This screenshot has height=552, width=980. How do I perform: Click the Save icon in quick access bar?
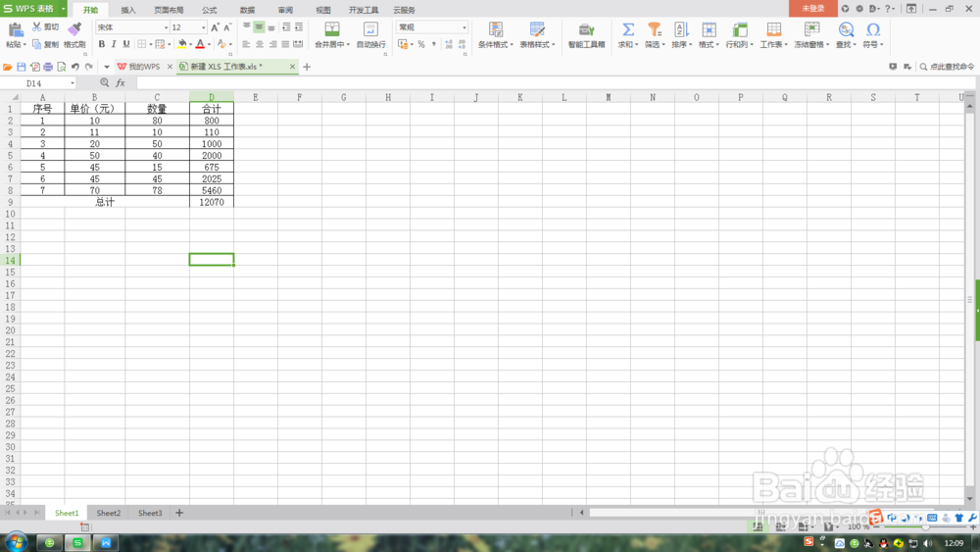[22, 67]
